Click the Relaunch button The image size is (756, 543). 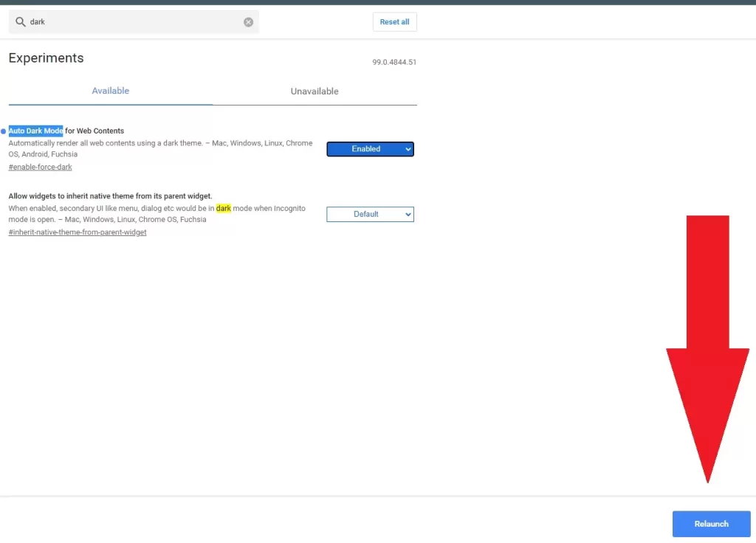[711, 524]
